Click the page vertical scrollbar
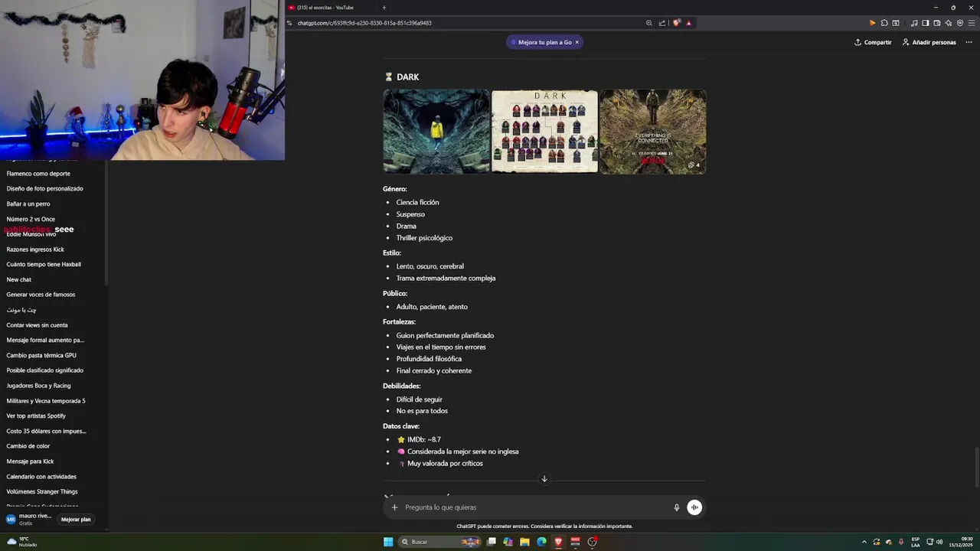This screenshot has width=980, height=551. (x=976, y=466)
